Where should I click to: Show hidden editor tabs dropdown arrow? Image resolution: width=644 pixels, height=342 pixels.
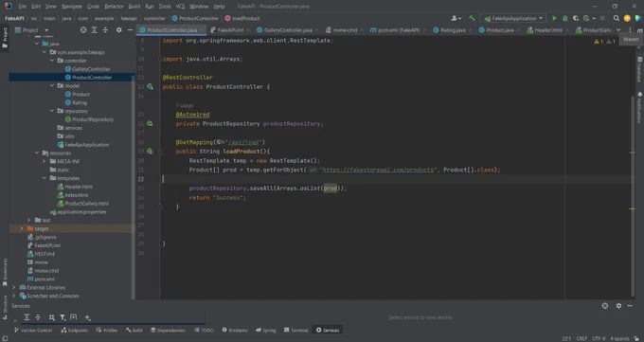pyautogui.click(x=618, y=30)
